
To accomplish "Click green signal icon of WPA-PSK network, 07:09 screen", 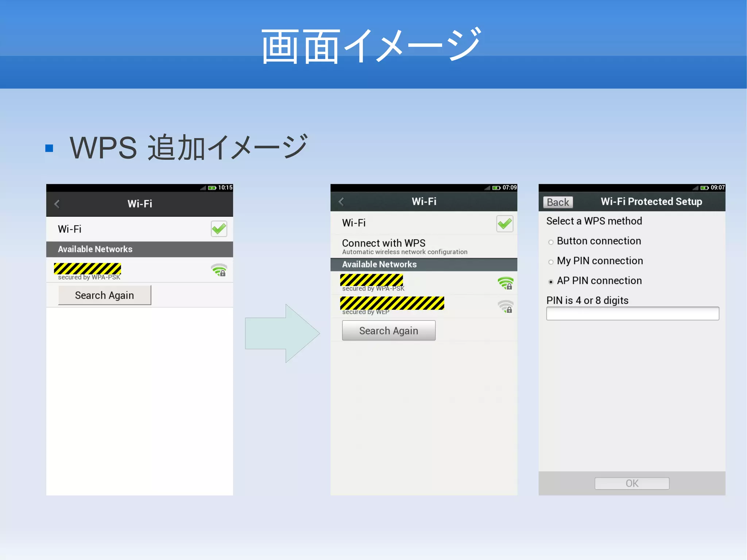I will (x=506, y=283).
